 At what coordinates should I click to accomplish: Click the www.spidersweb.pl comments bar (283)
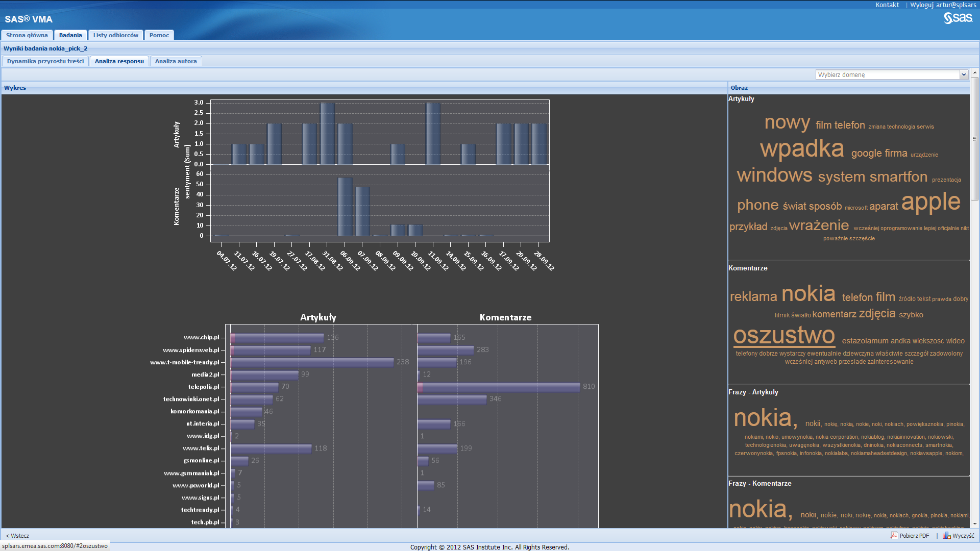pyautogui.click(x=446, y=350)
